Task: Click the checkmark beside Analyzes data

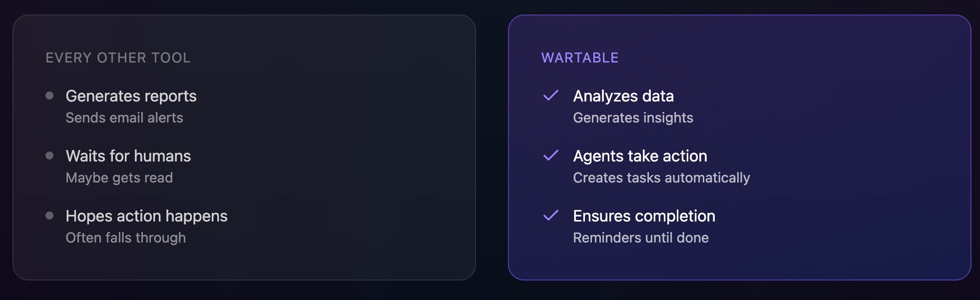Action: (550, 95)
